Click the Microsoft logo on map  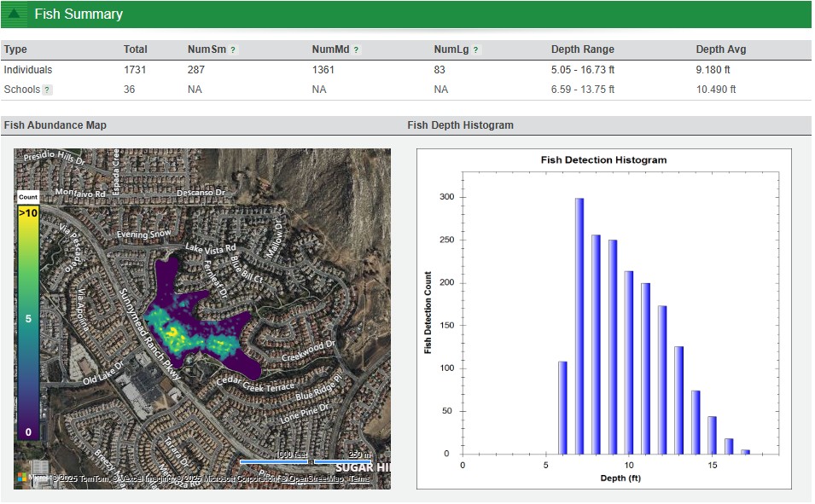coord(23,478)
